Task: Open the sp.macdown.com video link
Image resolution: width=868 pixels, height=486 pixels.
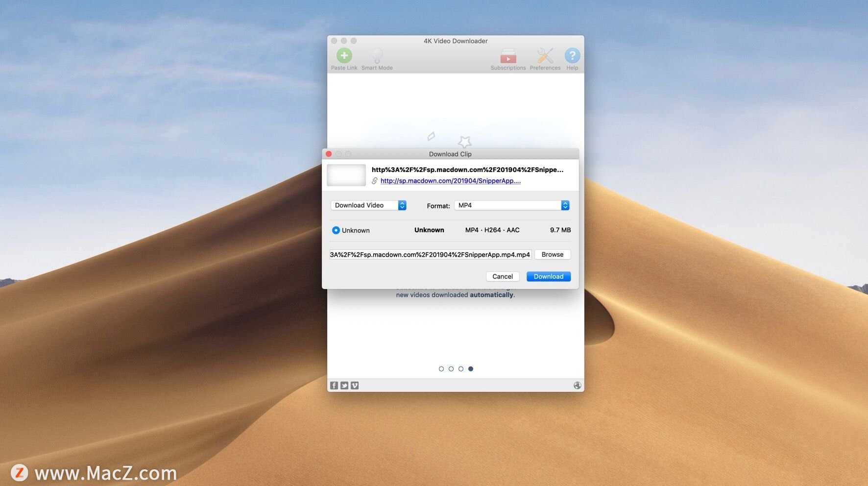Action: 451,181
